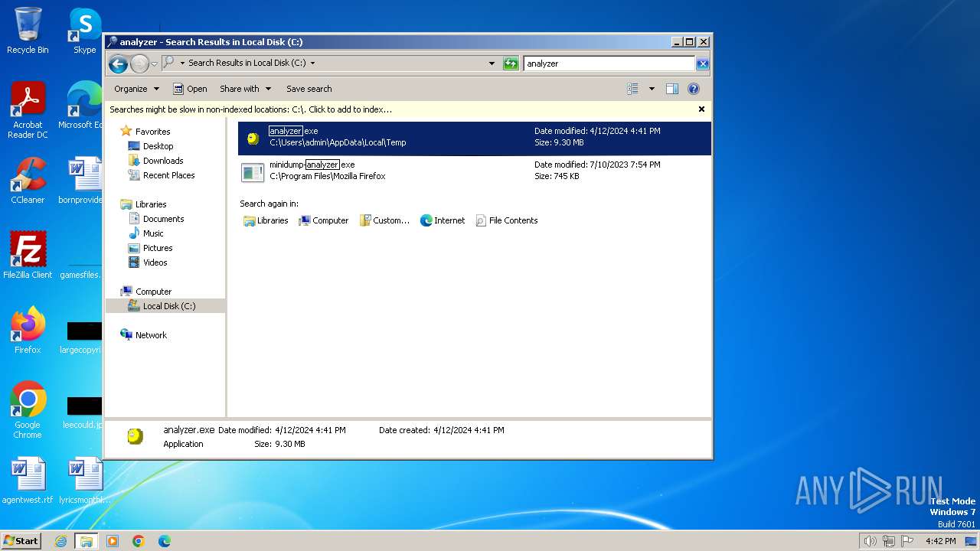The image size is (980, 551).
Task: Open the Help question mark icon
Action: 694,89
